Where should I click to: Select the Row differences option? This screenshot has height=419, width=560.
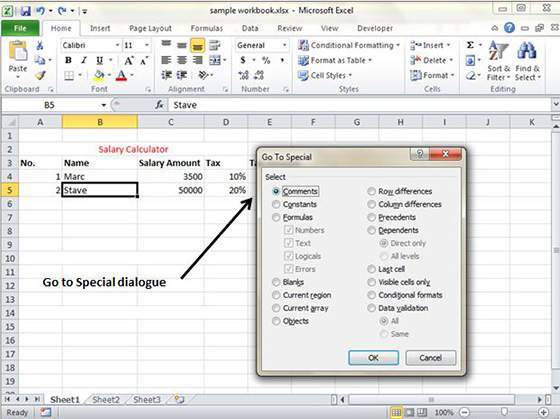tap(400, 191)
